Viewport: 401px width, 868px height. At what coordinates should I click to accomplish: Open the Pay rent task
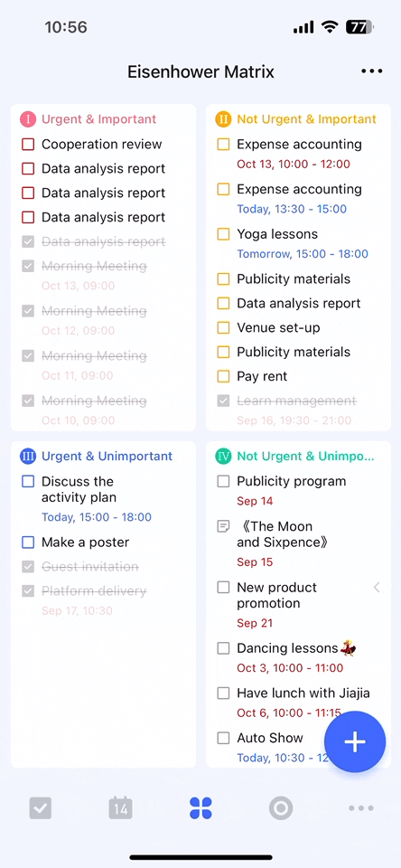pyautogui.click(x=262, y=376)
